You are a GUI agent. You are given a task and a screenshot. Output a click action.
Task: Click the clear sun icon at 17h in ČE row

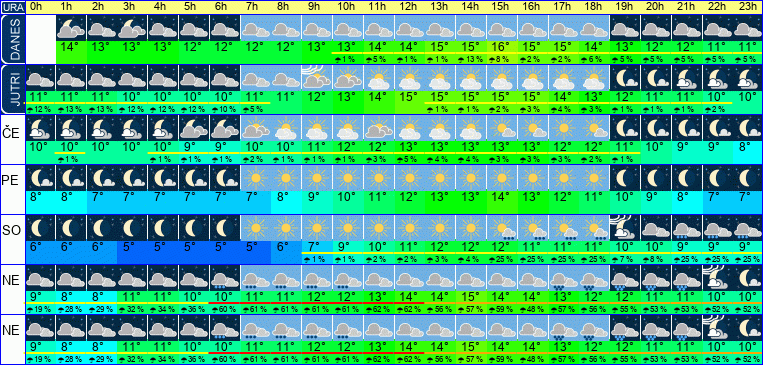pyautogui.click(x=563, y=128)
